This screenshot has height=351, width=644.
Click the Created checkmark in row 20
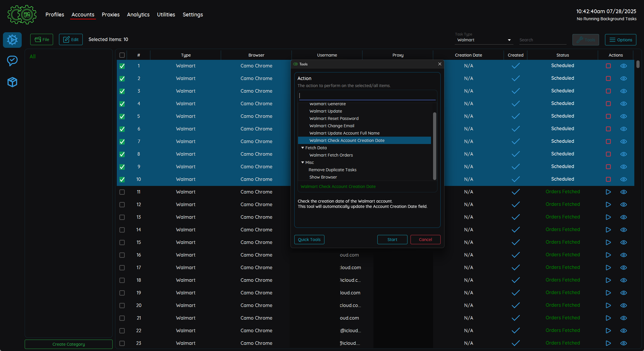click(515, 306)
